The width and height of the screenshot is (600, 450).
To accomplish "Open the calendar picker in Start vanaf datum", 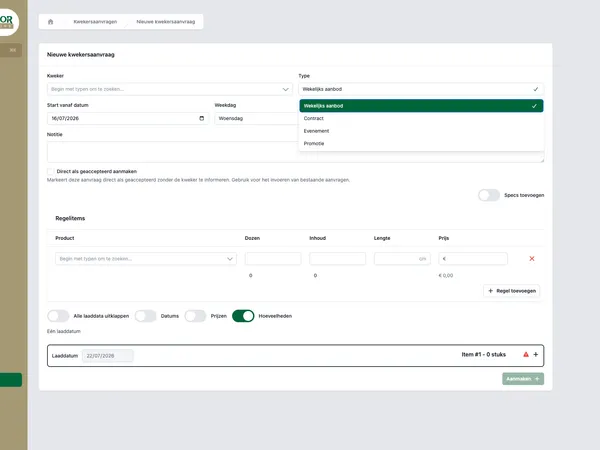I will tap(202, 118).
